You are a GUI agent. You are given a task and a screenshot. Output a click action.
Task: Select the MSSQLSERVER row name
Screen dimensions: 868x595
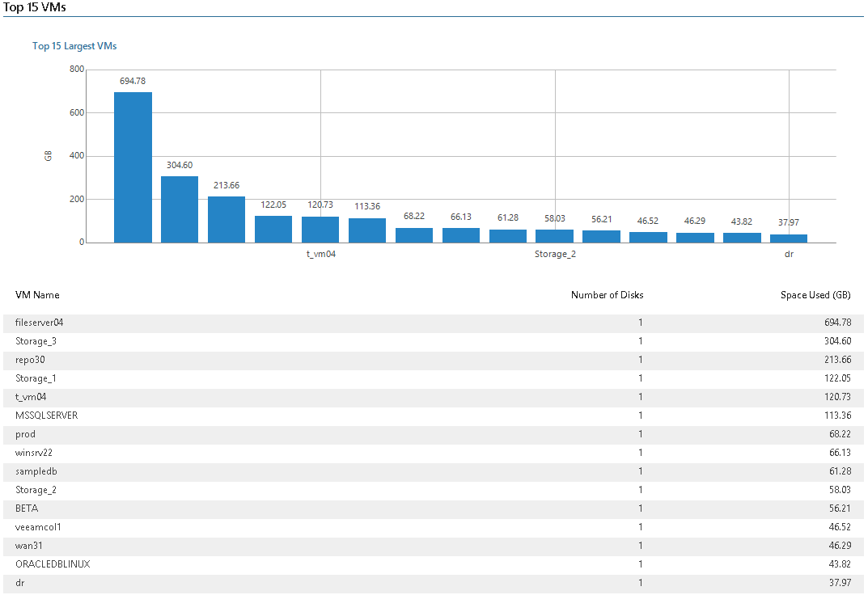click(x=46, y=416)
